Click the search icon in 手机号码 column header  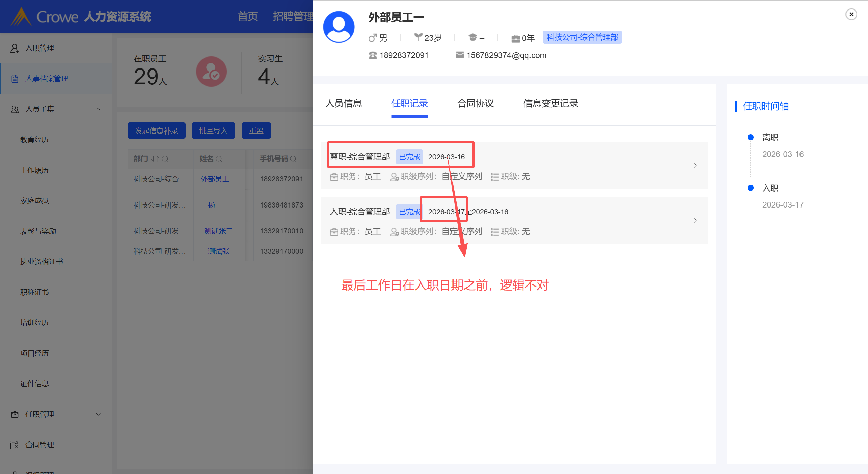point(293,159)
